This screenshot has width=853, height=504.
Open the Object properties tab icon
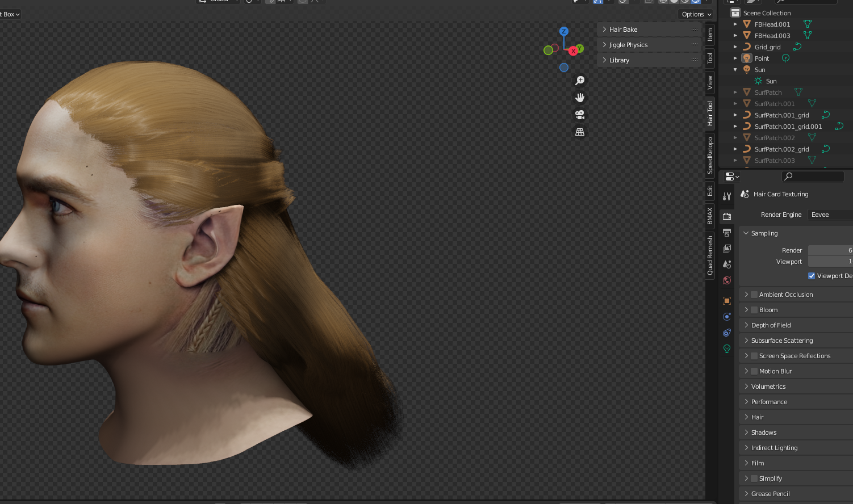[x=727, y=301]
